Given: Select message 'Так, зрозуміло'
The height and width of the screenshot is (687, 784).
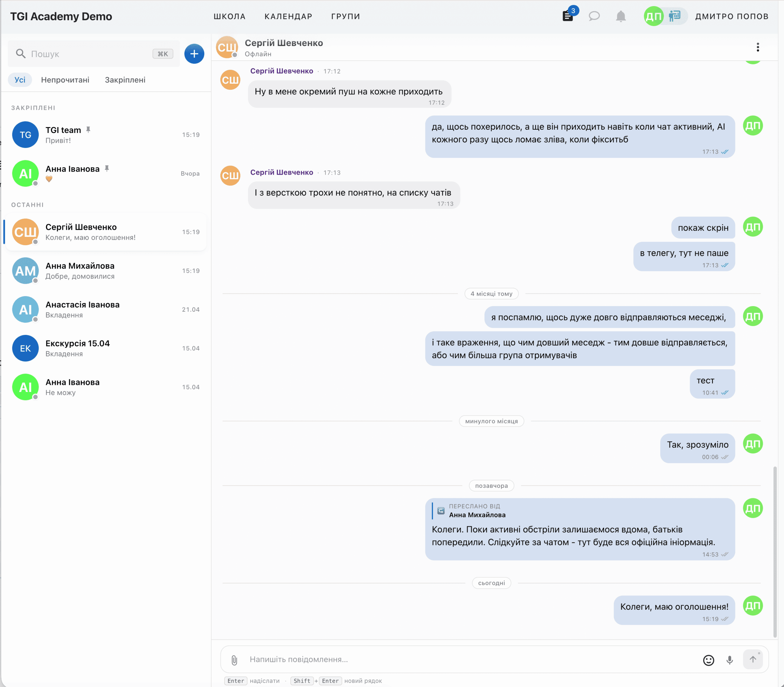Looking at the screenshot, I should point(697,448).
